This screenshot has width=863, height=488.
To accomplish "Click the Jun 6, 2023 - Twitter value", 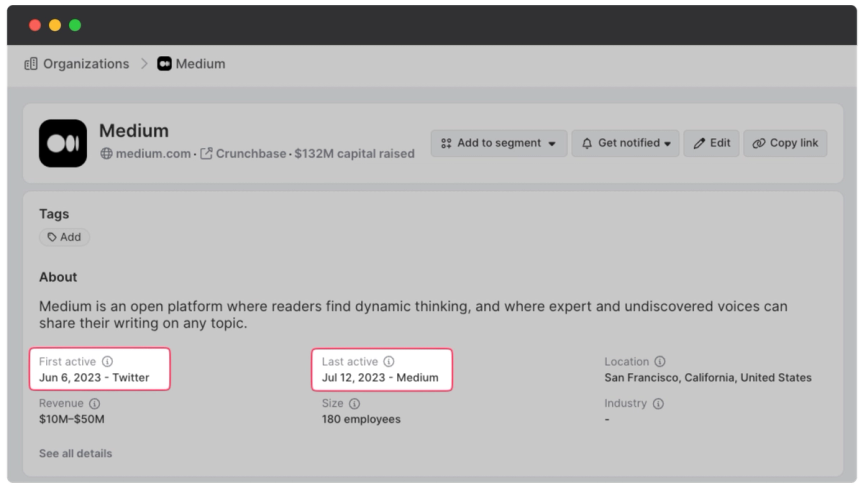I will click(94, 377).
